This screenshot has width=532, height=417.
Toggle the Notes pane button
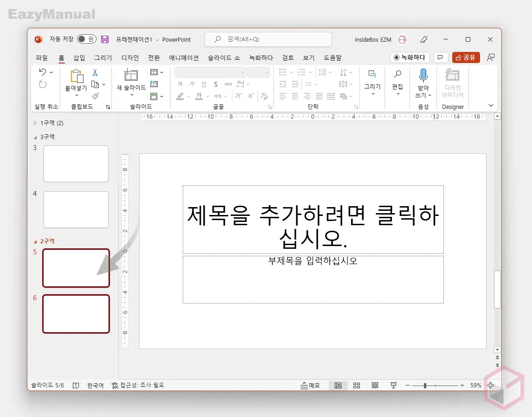(x=310, y=385)
